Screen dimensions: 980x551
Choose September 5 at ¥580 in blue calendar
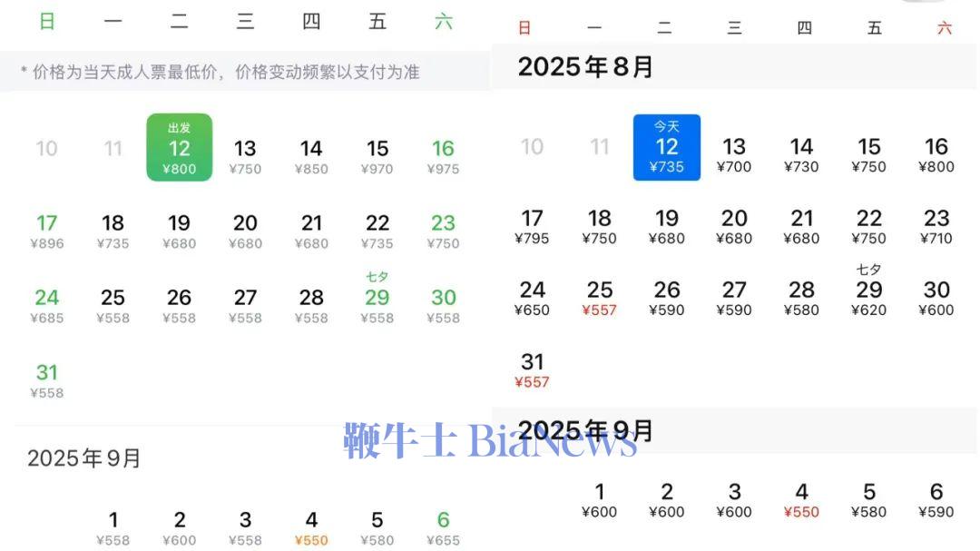click(868, 500)
